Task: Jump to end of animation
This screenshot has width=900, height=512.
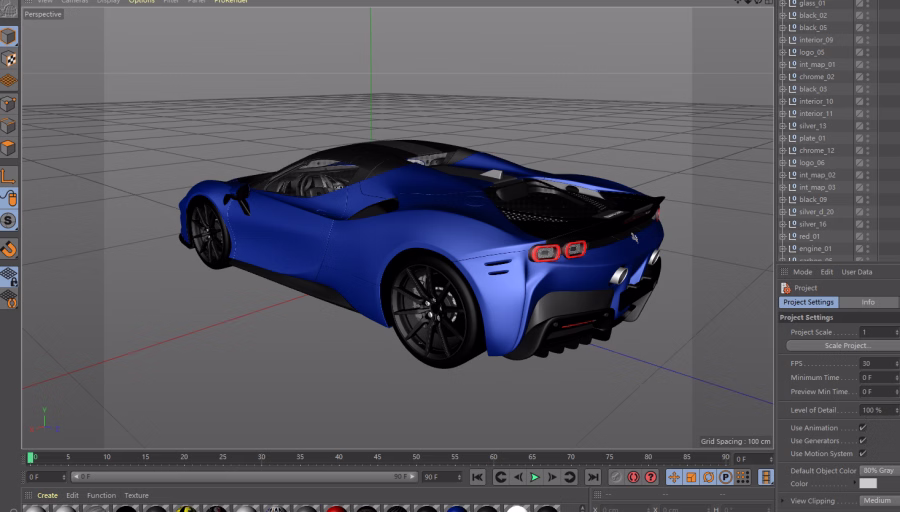Action: (592, 477)
